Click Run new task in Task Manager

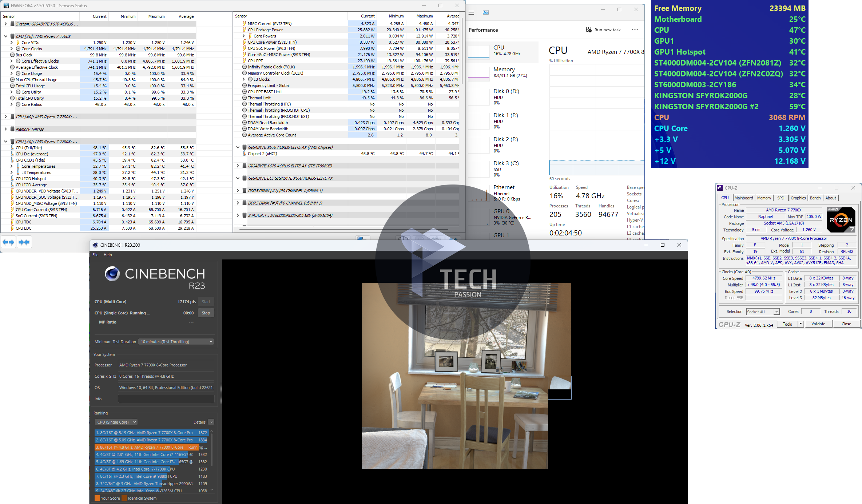click(603, 30)
